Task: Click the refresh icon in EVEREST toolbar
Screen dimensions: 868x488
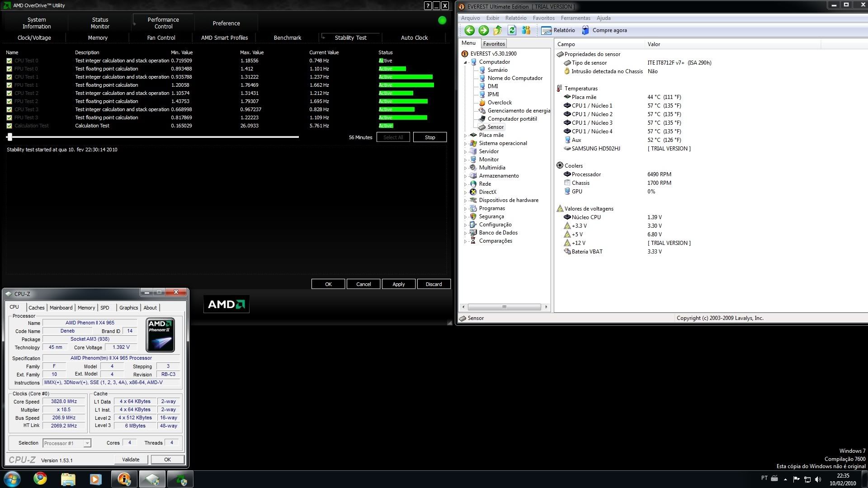Action: click(511, 30)
